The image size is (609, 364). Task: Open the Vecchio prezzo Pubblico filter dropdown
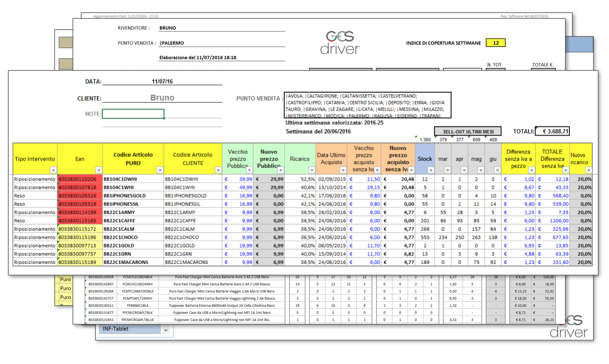tap(249, 170)
